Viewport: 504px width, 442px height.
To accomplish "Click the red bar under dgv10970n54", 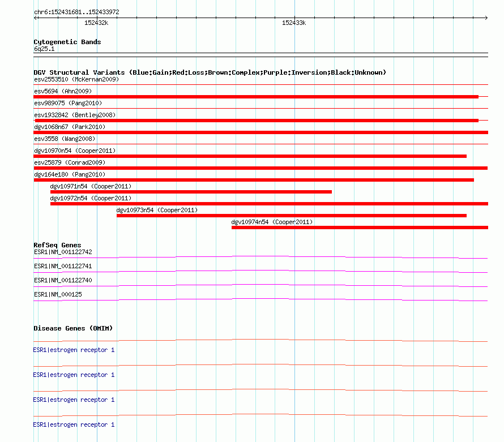I will pos(250,156).
